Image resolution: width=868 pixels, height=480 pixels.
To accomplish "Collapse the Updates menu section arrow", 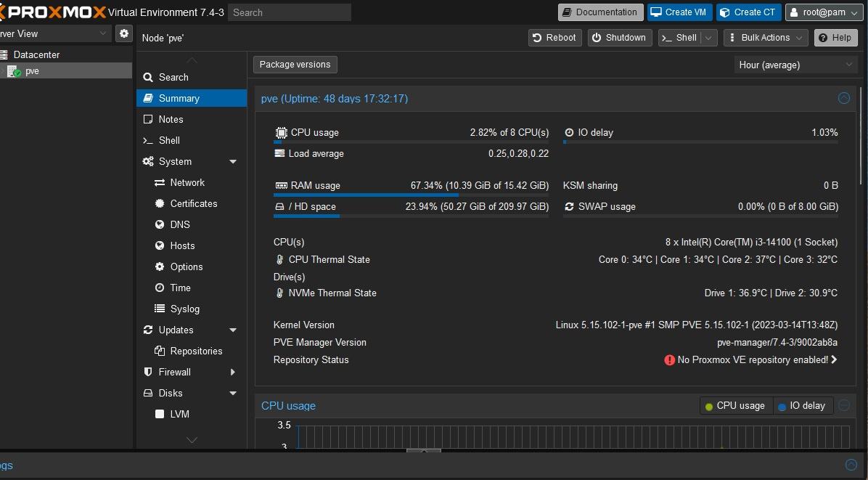I will [x=233, y=330].
